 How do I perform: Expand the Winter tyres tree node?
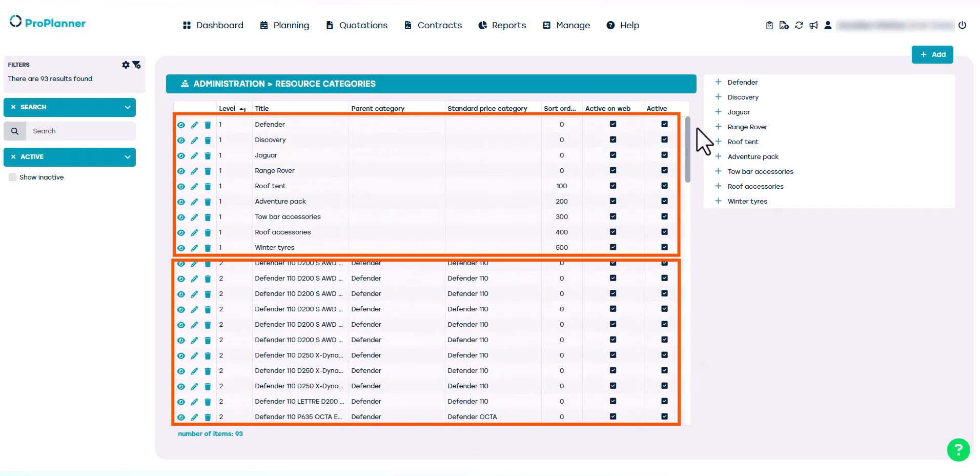[718, 201]
